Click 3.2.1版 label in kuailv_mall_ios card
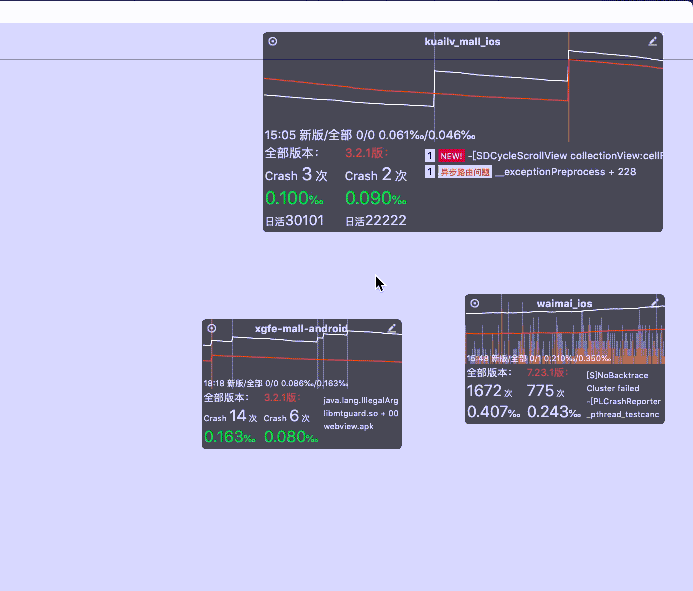Screen dimensions: 693x591 pyautogui.click(x=366, y=153)
